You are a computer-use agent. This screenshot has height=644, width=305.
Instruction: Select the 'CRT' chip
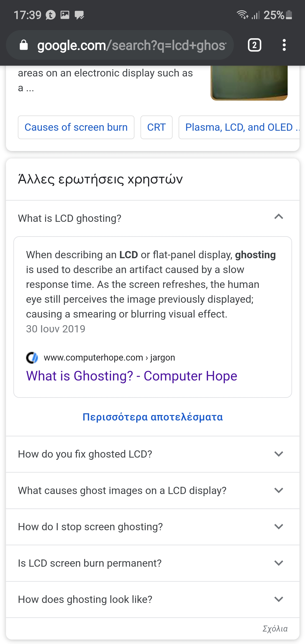[x=156, y=127]
